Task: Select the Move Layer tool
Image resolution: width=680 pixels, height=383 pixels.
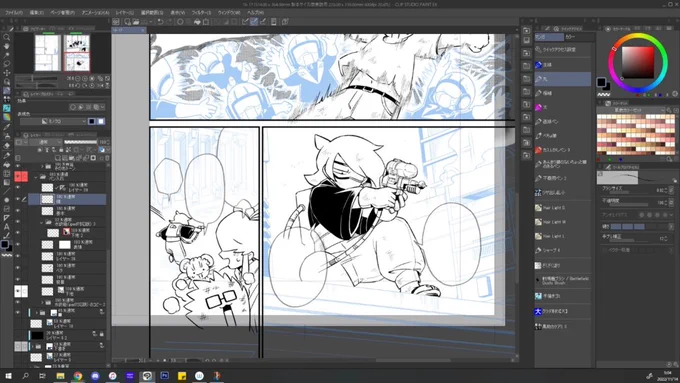Action: click(7, 73)
